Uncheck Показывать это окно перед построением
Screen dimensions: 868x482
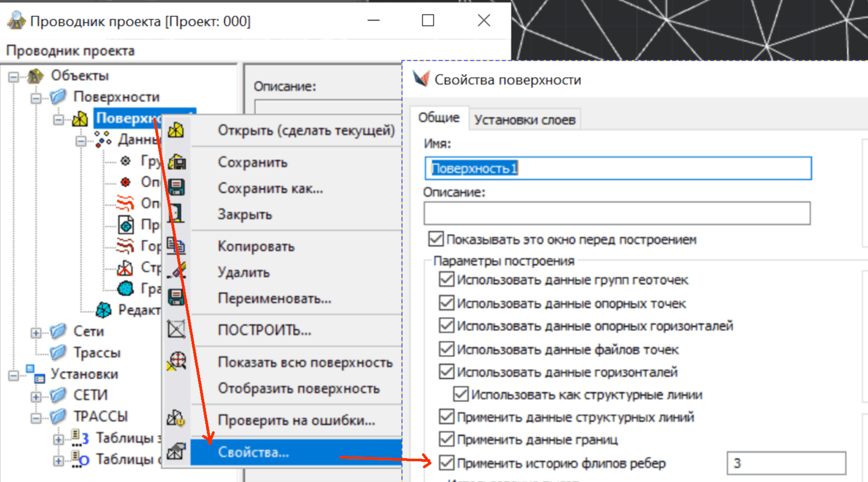pos(436,239)
